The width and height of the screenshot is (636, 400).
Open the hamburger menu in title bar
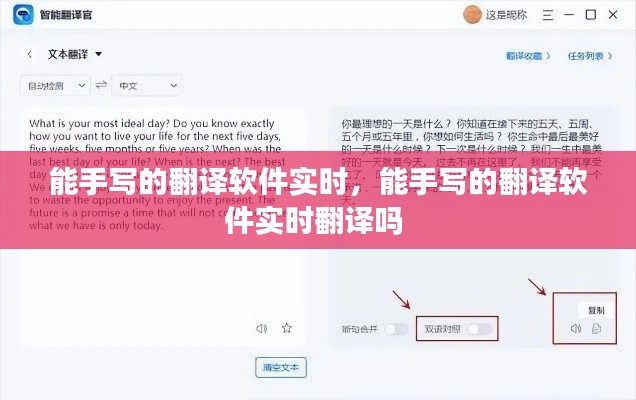(x=548, y=15)
